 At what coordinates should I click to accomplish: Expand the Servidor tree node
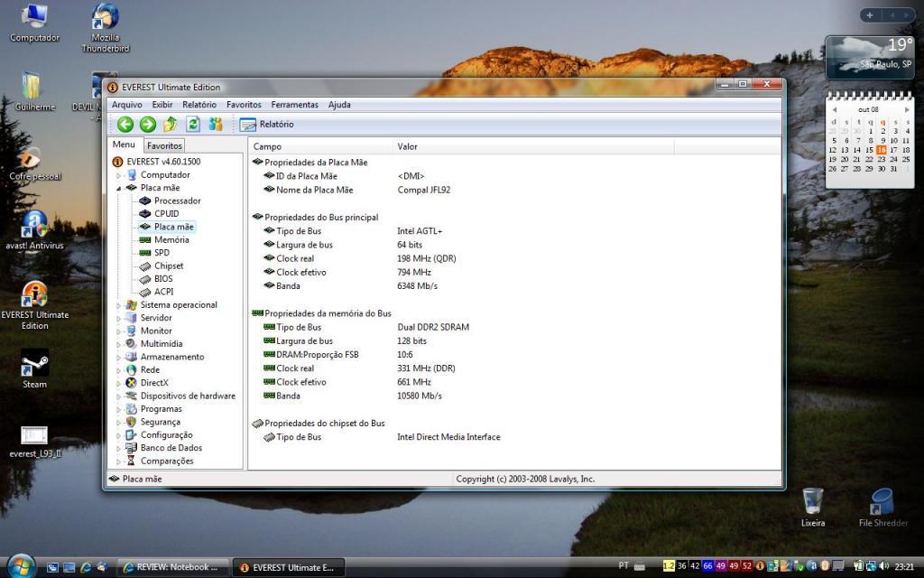(x=118, y=319)
